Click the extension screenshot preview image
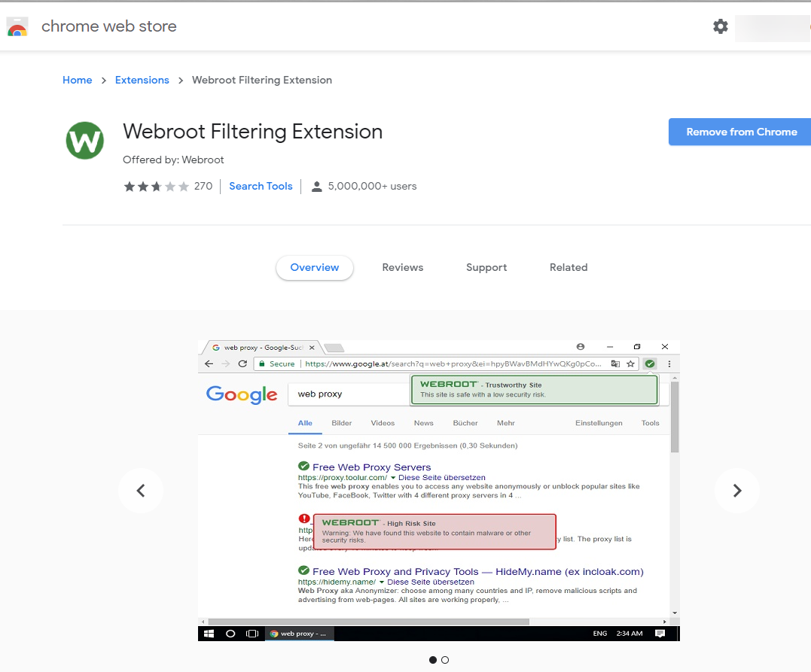Screen dimensions: 811x672 point(438,491)
